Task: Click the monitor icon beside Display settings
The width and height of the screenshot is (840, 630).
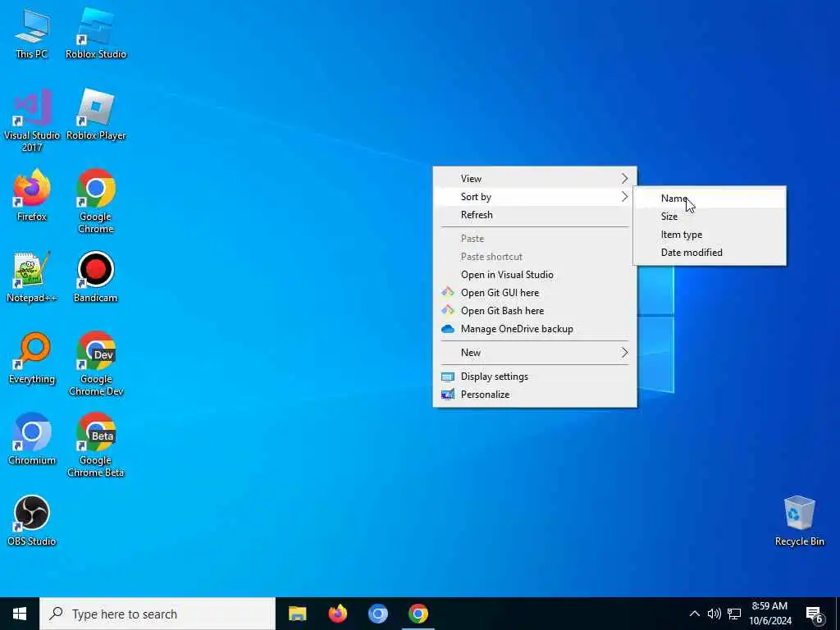Action: (x=447, y=377)
